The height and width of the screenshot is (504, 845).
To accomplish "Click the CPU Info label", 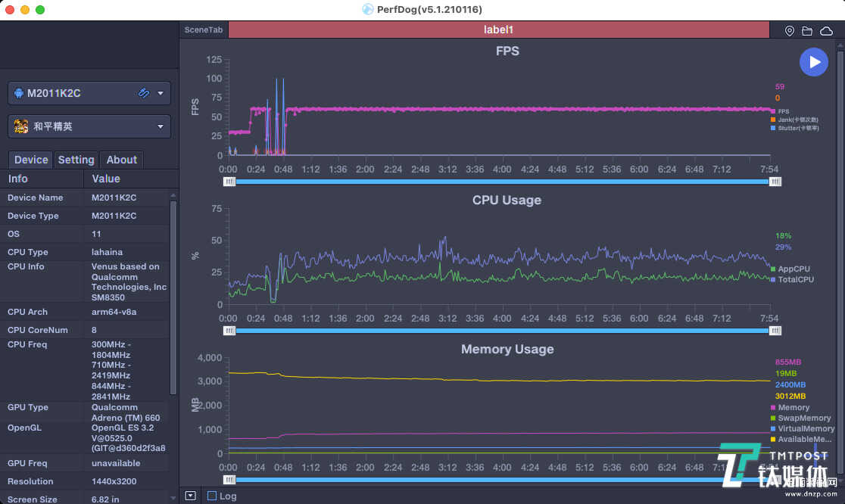I will pyautogui.click(x=26, y=266).
